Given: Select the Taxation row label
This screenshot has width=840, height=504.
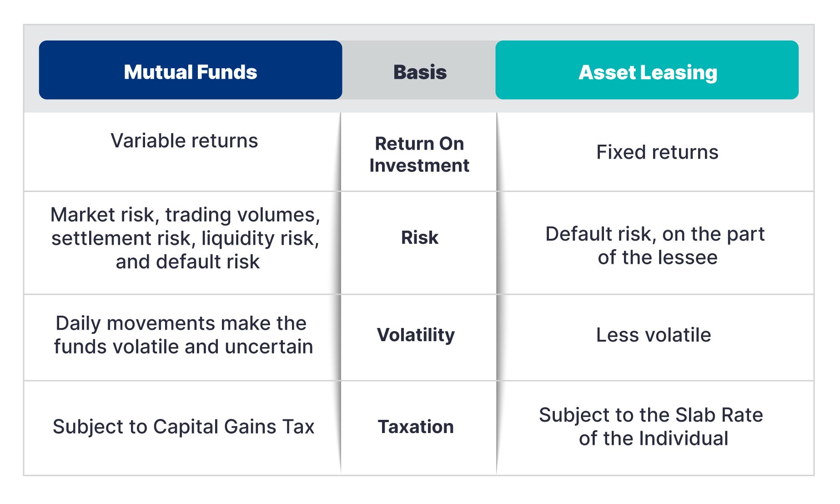Looking at the screenshot, I should point(416,427).
